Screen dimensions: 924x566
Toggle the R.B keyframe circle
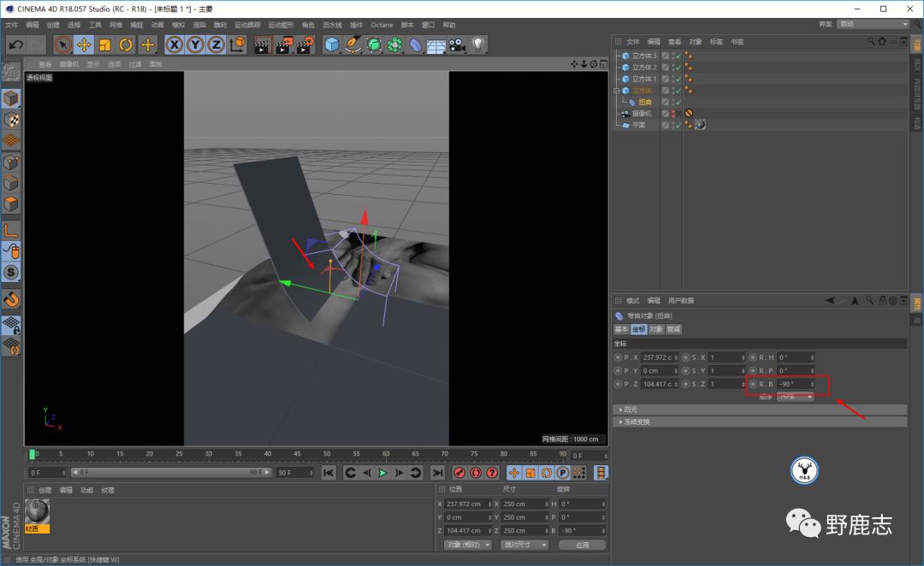[x=753, y=385]
